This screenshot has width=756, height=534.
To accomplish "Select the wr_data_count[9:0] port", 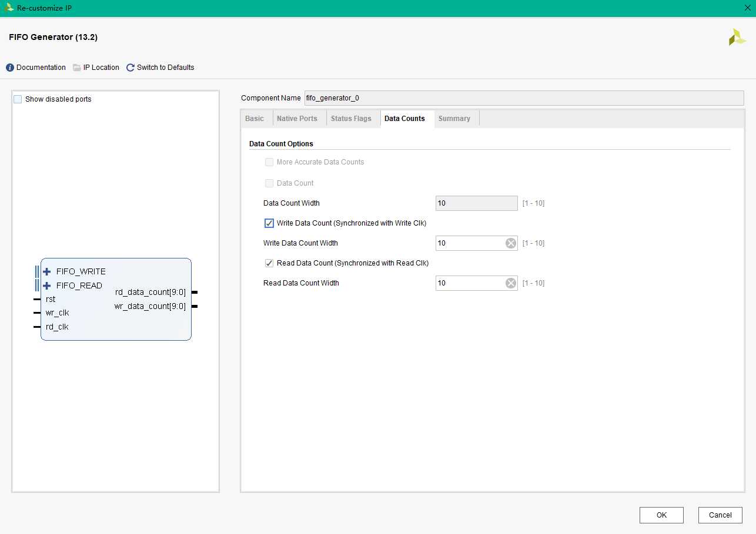I will (150, 306).
